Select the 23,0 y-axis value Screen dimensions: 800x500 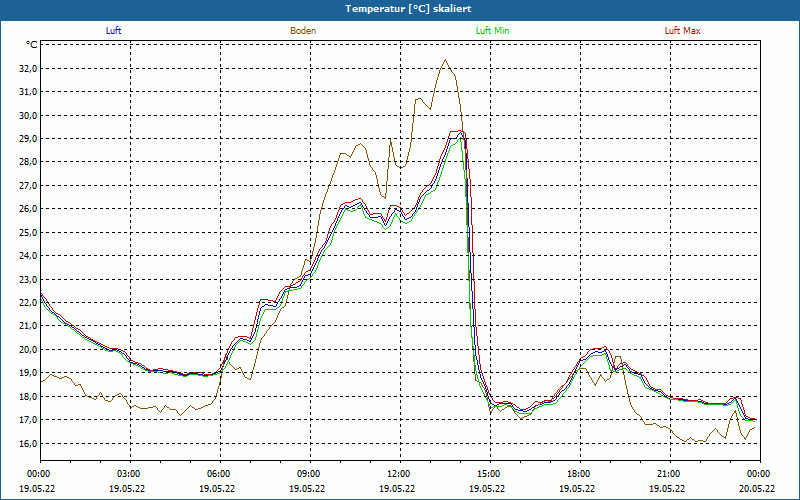tap(28, 280)
